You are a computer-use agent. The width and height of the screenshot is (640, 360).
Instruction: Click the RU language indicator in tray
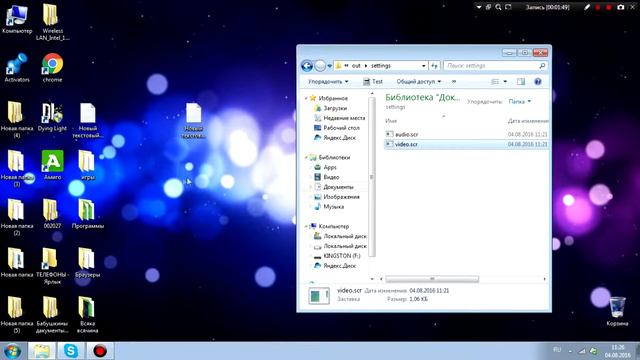coord(557,350)
